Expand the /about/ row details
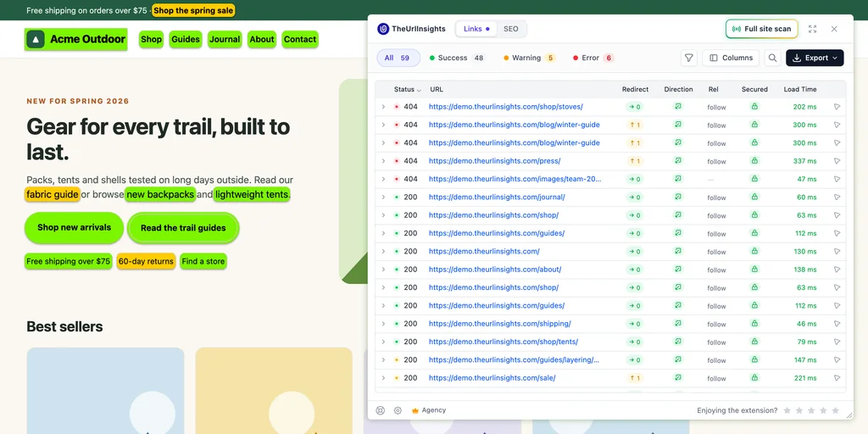This screenshot has width=868, height=434. (x=383, y=270)
